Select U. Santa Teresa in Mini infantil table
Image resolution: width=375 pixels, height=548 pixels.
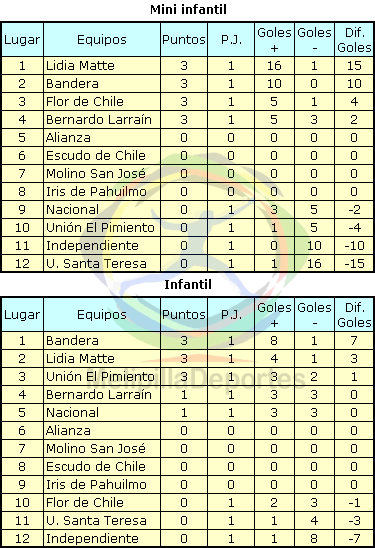[96, 264]
